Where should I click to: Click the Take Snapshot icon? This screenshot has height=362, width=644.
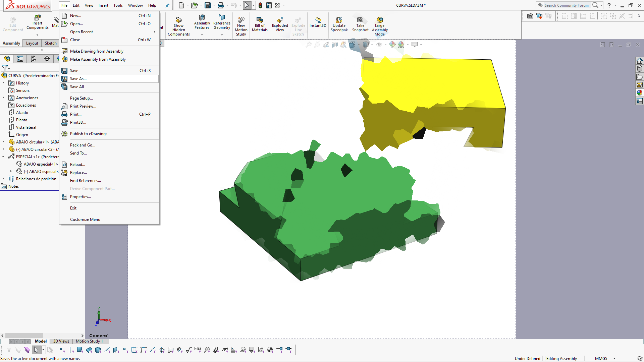[x=360, y=20]
